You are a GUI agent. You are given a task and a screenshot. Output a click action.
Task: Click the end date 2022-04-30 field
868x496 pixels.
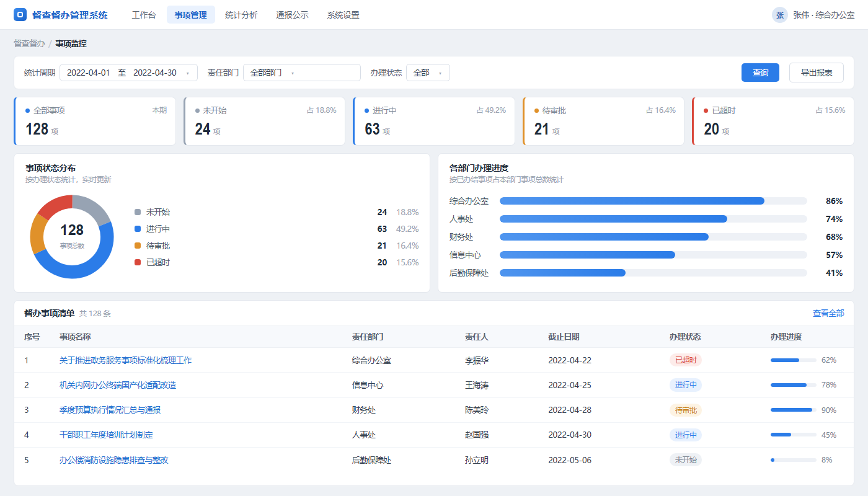click(x=155, y=73)
